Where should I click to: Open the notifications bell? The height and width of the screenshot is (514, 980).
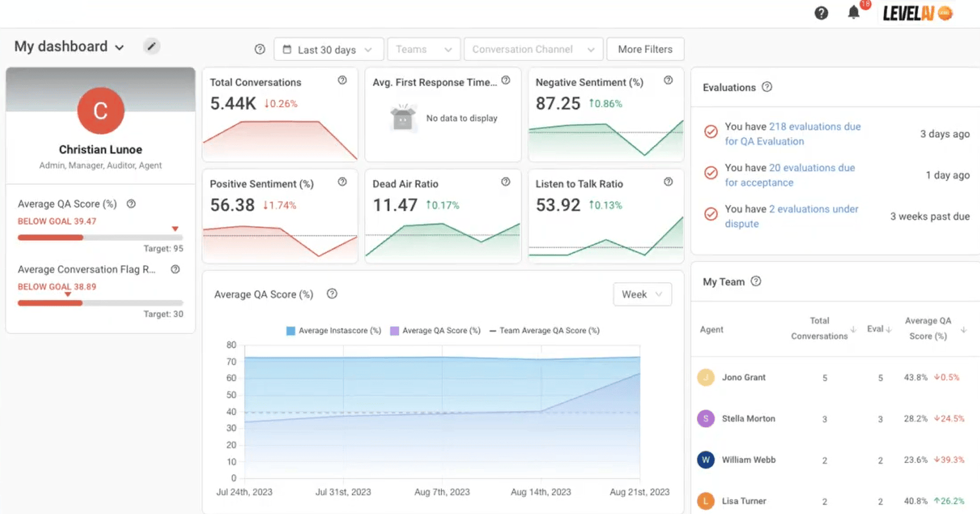[x=854, y=12]
